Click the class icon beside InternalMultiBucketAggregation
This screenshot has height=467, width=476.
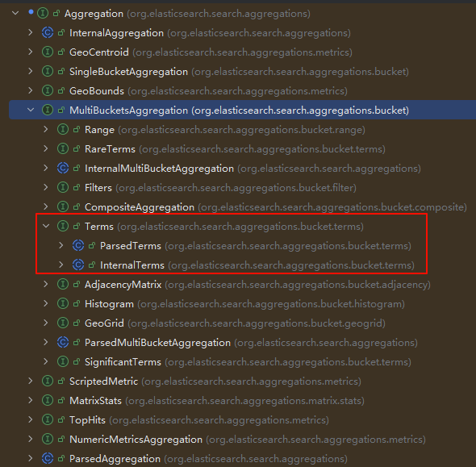pos(63,168)
